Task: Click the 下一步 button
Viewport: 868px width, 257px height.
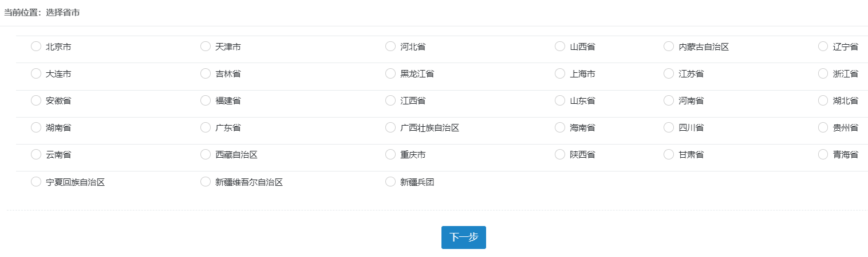Action: (x=463, y=237)
